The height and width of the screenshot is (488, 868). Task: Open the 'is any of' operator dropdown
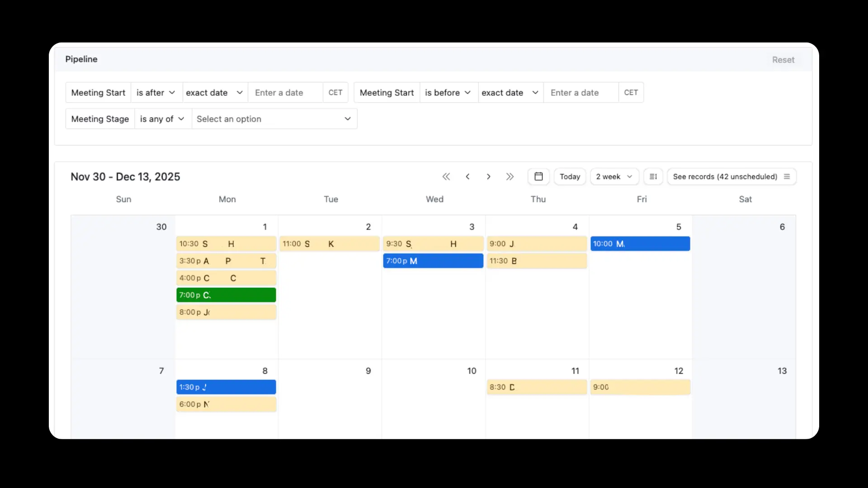162,119
